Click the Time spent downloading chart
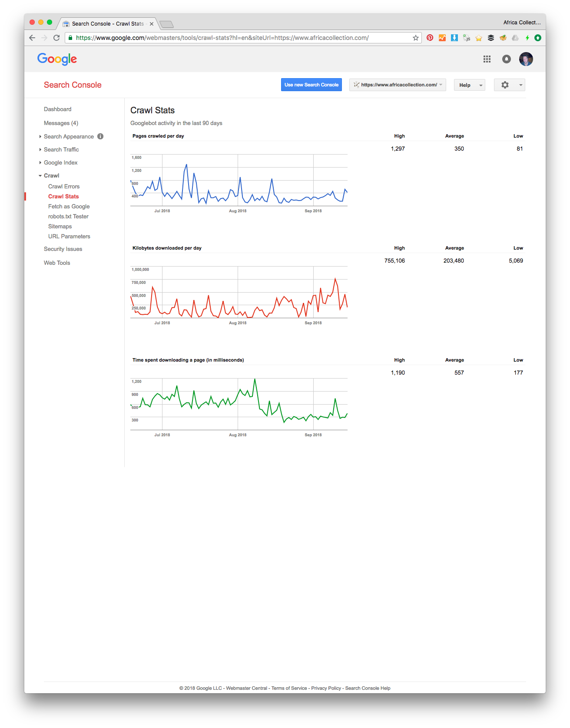The height and width of the screenshot is (728, 570). [239, 404]
